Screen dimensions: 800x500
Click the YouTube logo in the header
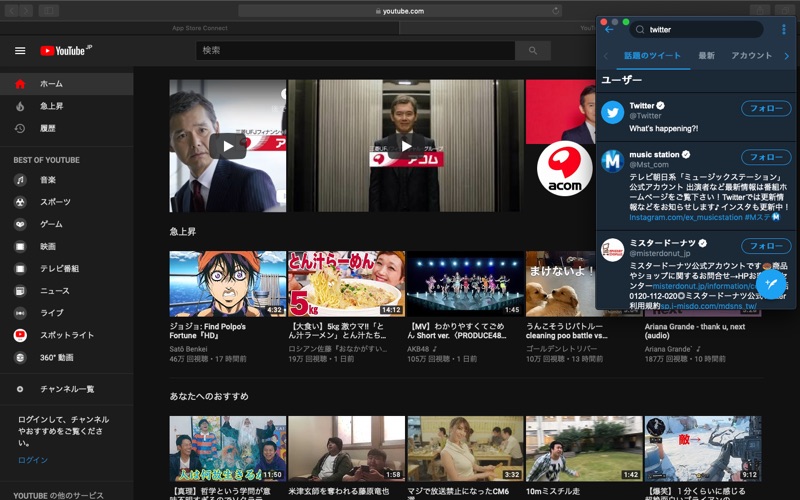66,51
